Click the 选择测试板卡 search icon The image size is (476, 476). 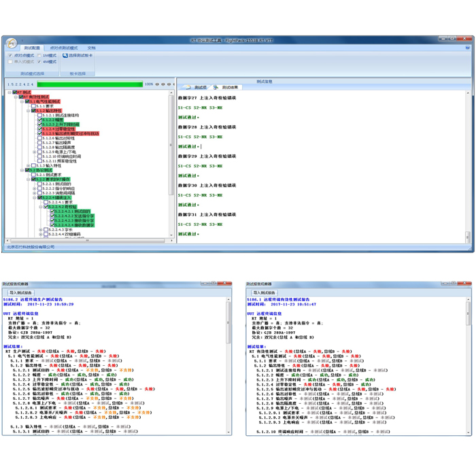click(65, 56)
